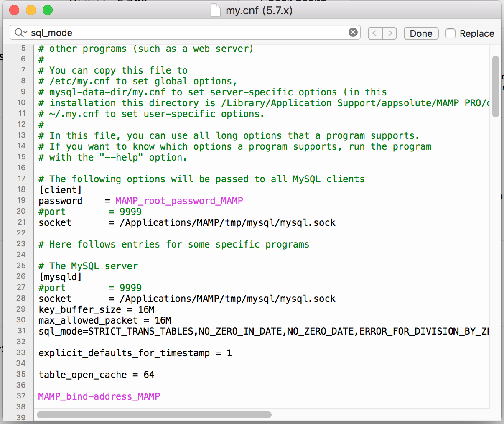Screen dimensions: 504x424
Task: Click max_allowed_packet = 16M line
Action: (105, 321)
